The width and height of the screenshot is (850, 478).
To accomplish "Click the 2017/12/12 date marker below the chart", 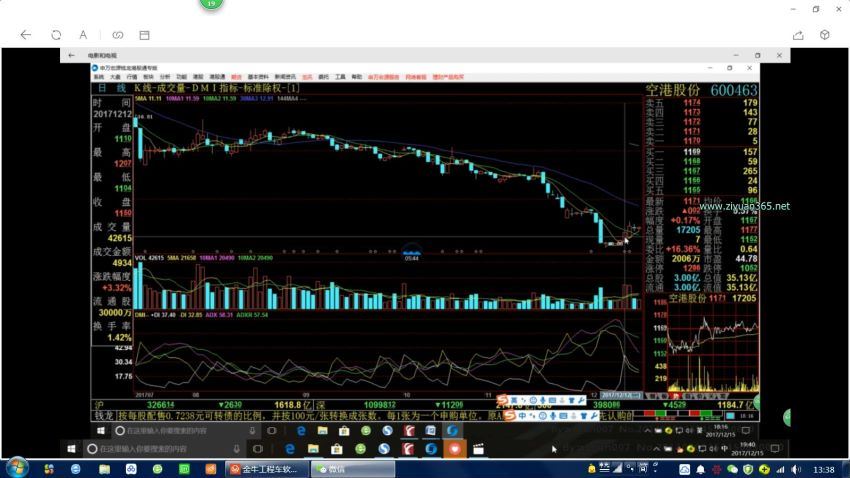I will pyautogui.click(x=621, y=396).
